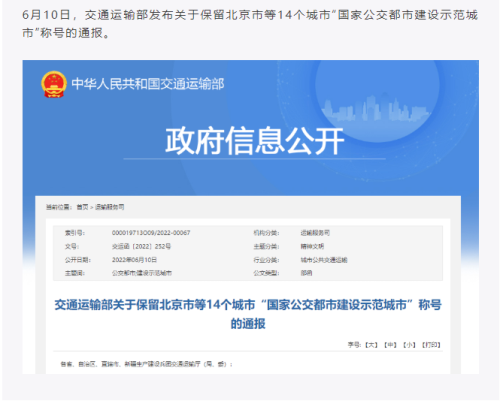
Task: Click the 政府信息公开 banner heading
Action: [x=255, y=141]
